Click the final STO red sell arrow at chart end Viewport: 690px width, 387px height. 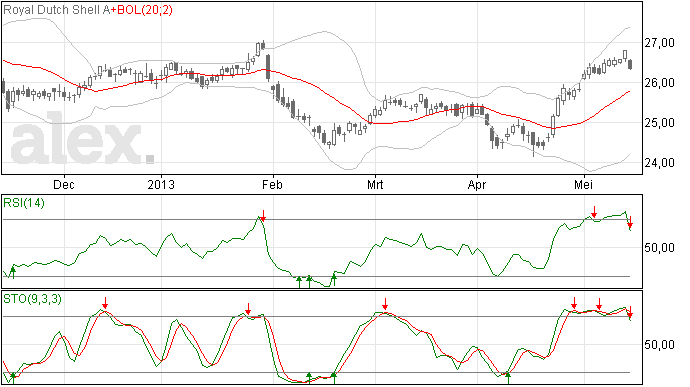click(x=630, y=312)
